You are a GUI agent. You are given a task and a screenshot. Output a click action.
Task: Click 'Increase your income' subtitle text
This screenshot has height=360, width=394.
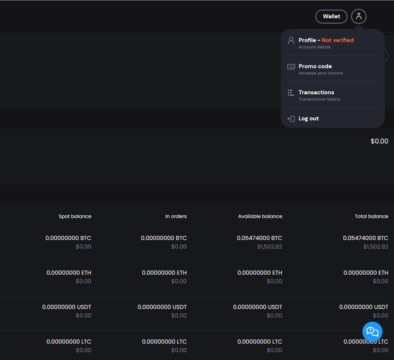(321, 73)
